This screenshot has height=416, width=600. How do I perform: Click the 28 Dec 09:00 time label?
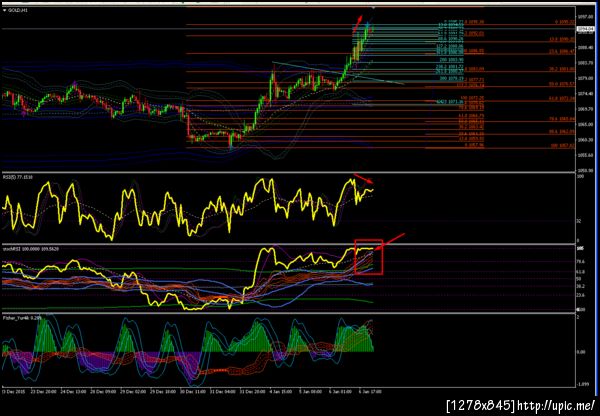coord(105,392)
